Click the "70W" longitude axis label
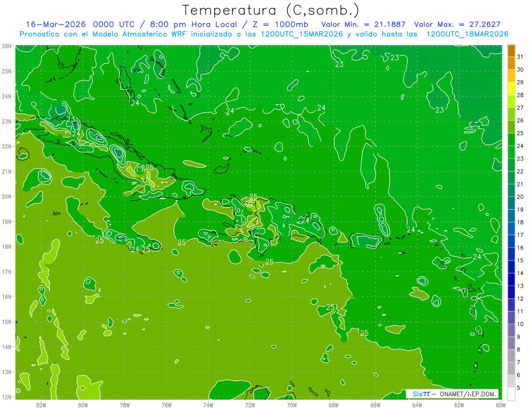The image size is (532, 411). 292,404
